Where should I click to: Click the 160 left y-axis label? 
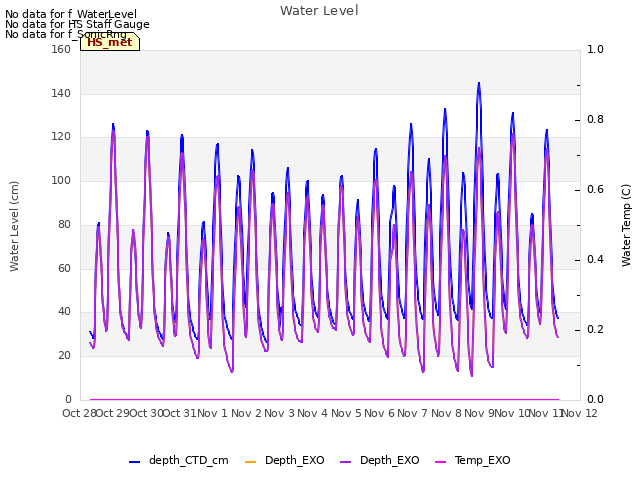61,49
